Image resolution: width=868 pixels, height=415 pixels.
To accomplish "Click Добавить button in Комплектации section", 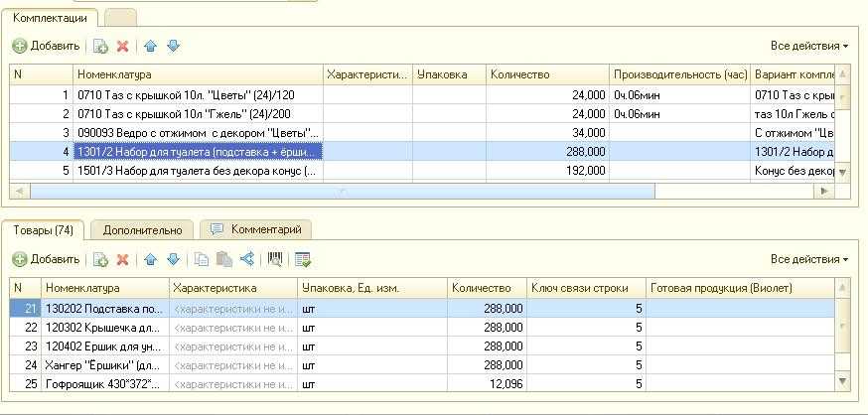I will [x=47, y=46].
